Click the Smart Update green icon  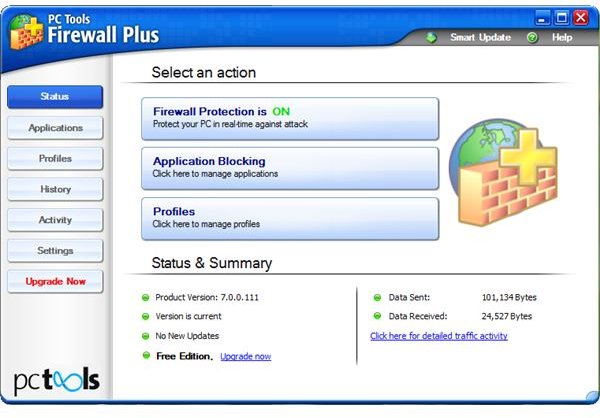(x=431, y=38)
